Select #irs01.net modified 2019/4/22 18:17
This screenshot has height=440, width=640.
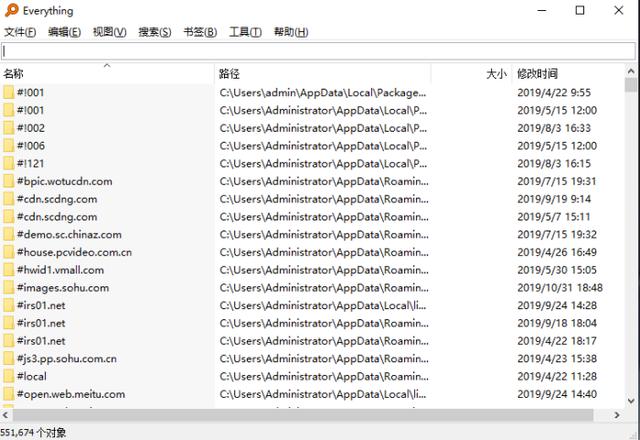(41, 341)
